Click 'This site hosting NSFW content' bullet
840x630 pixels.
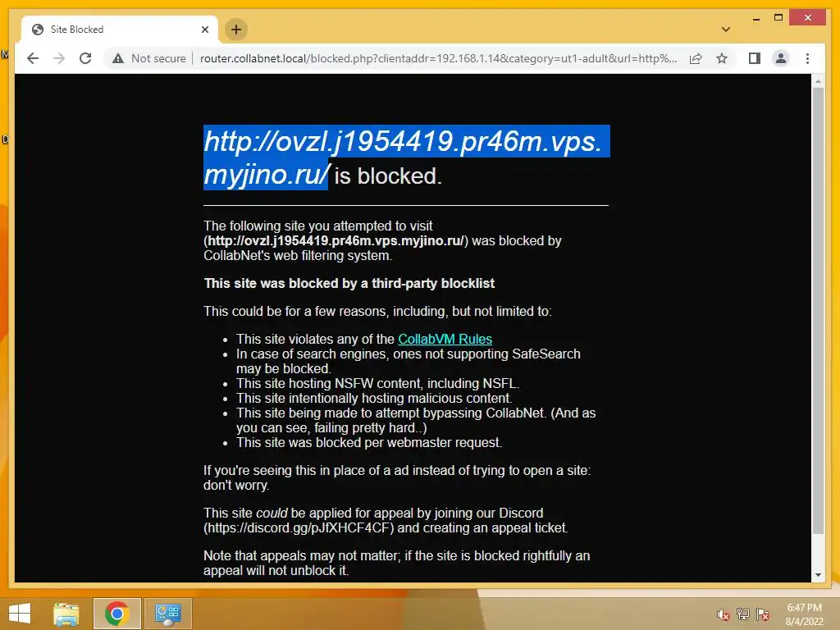click(x=377, y=384)
